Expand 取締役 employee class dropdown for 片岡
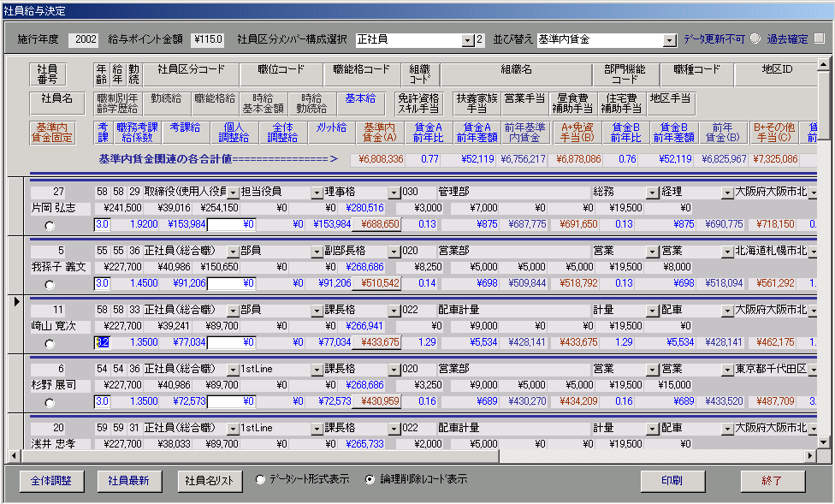The height and width of the screenshot is (504, 835). click(233, 193)
